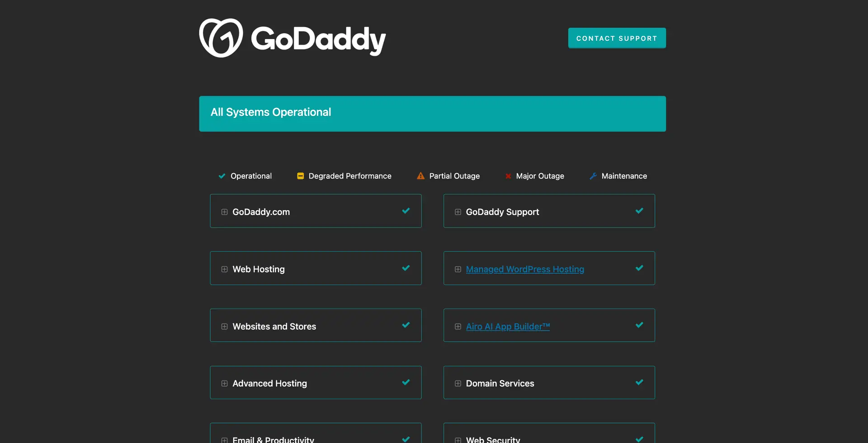Viewport: 868px width, 443px height.
Task: Click the Partial Outage legend label
Action: click(454, 176)
